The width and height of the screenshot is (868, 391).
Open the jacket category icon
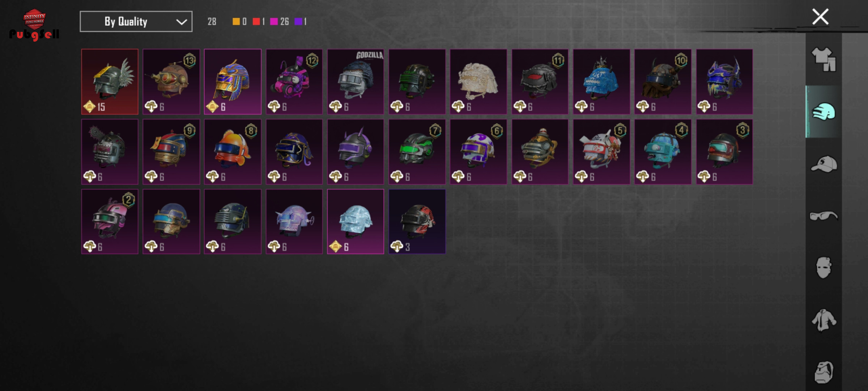tap(824, 320)
